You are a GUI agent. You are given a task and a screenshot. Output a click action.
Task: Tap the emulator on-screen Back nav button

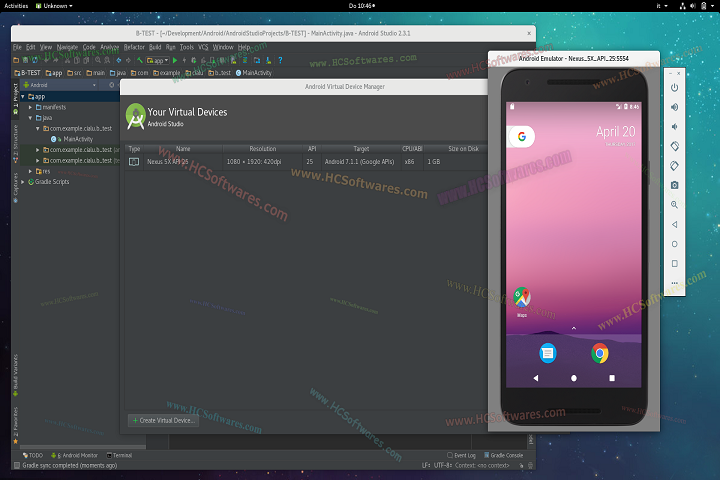coord(535,378)
